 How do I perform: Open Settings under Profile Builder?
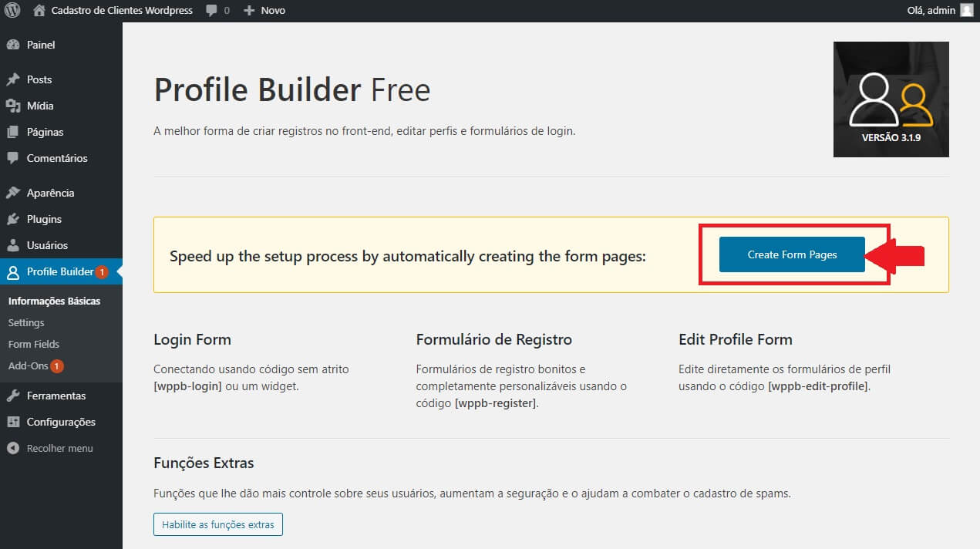[x=26, y=322]
